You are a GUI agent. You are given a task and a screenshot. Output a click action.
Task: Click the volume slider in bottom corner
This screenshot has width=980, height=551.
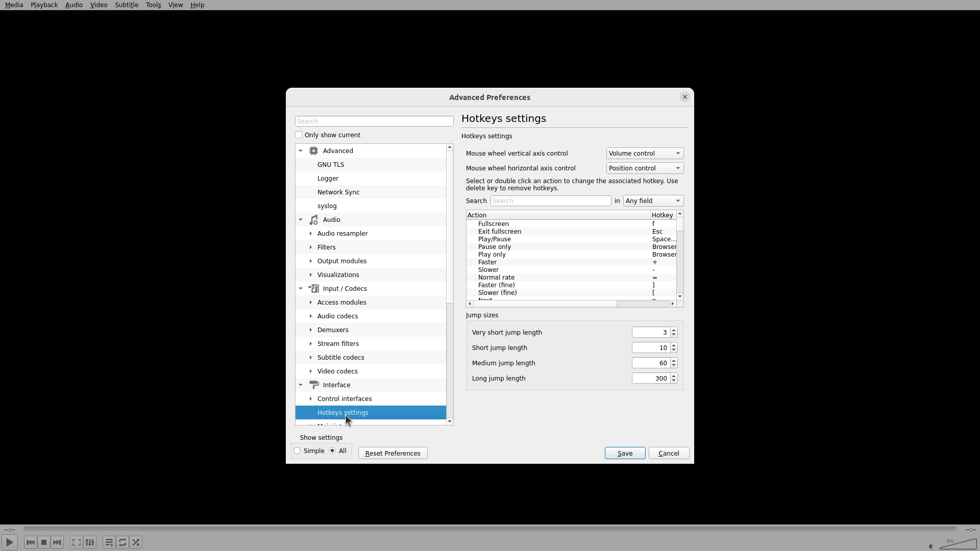958,545
